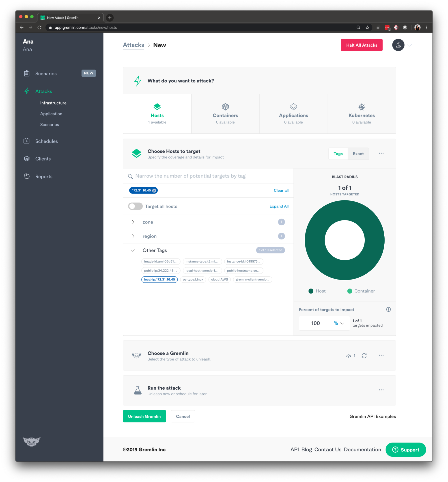Viewport: 448px width, 482px height.
Task: Select the Containers target tab
Action: (x=225, y=114)
